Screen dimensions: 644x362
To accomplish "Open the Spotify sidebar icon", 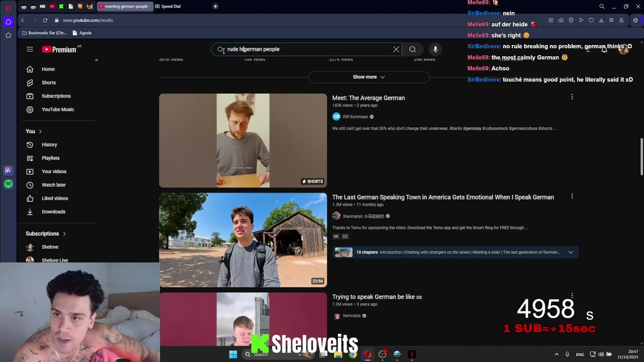I will [x=8, y=184].
